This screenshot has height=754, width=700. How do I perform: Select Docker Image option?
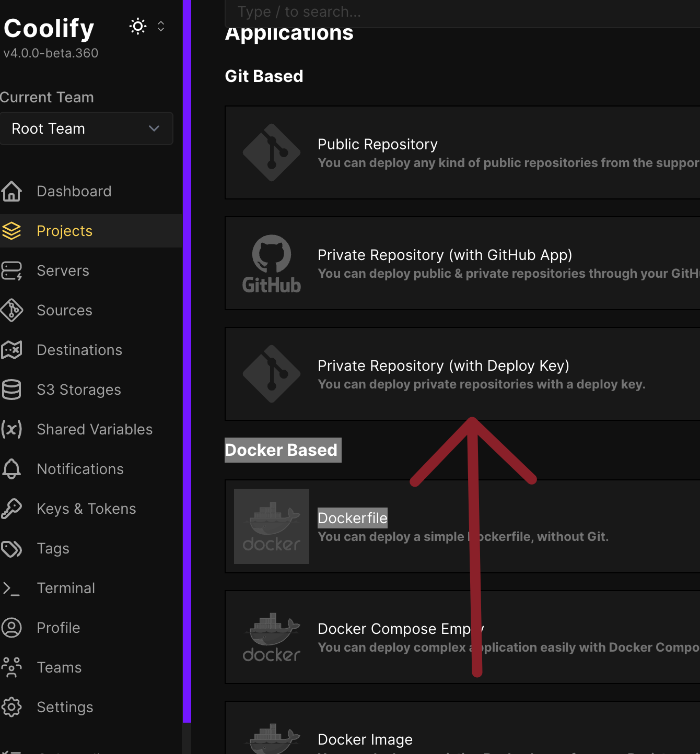(462, 728)
